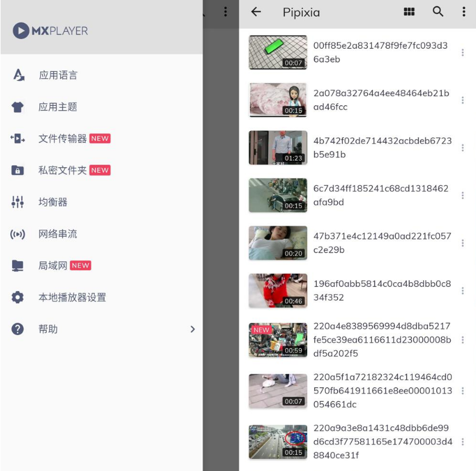Open the NEW-tagged video 220a4e8389569994
476x471 pixels.
pos(278,340)
